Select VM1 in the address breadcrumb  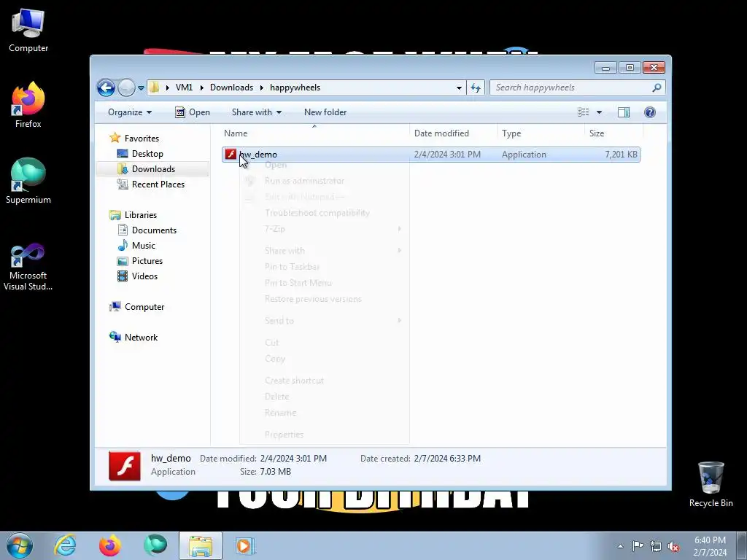(184, 87)
